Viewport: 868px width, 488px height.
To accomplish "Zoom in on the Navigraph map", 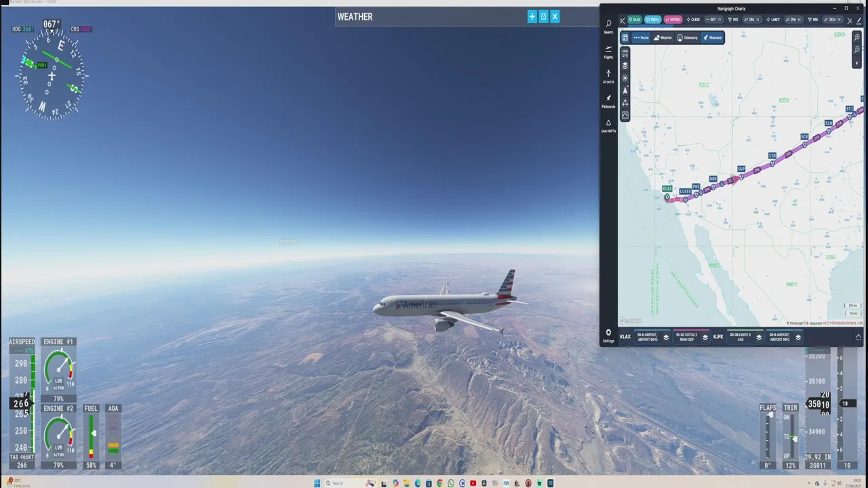I will pos(856,37).
